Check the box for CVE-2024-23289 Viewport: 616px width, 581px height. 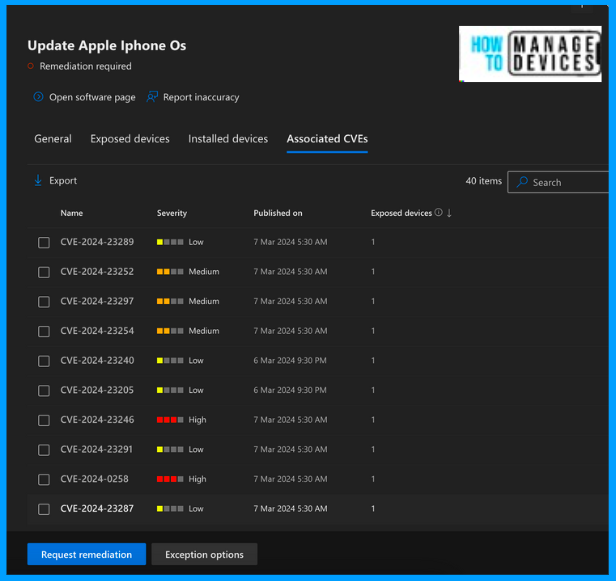pyautogui.click(x=44, y=242)
